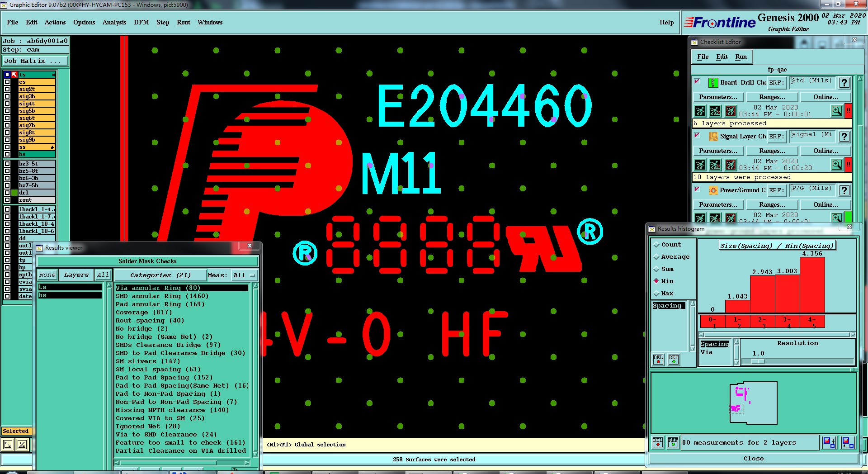Open Meas dropdown set to All
Image resolution: width=868 pixels, height=474 pixels.
pos(244,275)
